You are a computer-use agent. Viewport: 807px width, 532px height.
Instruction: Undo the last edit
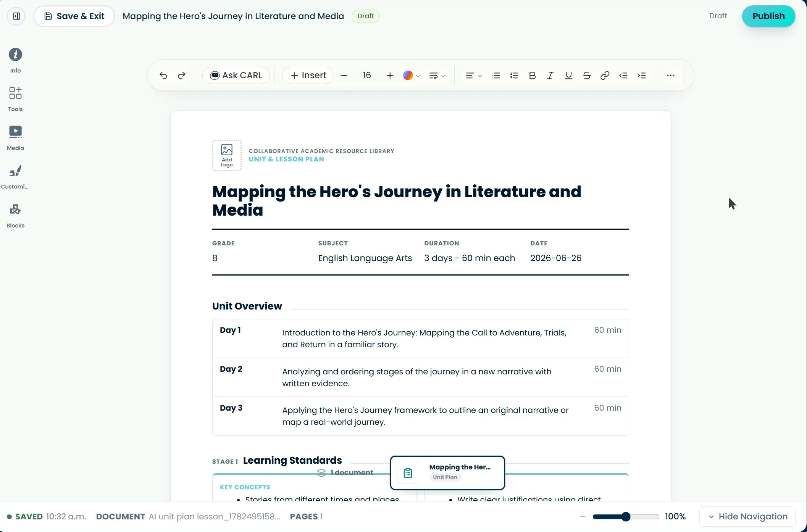(x=163, y=76)
